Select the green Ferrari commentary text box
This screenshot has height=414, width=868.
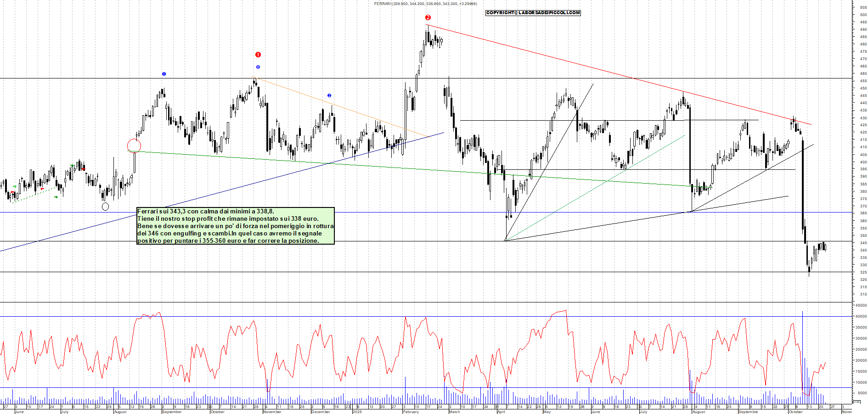coord(235,226)
